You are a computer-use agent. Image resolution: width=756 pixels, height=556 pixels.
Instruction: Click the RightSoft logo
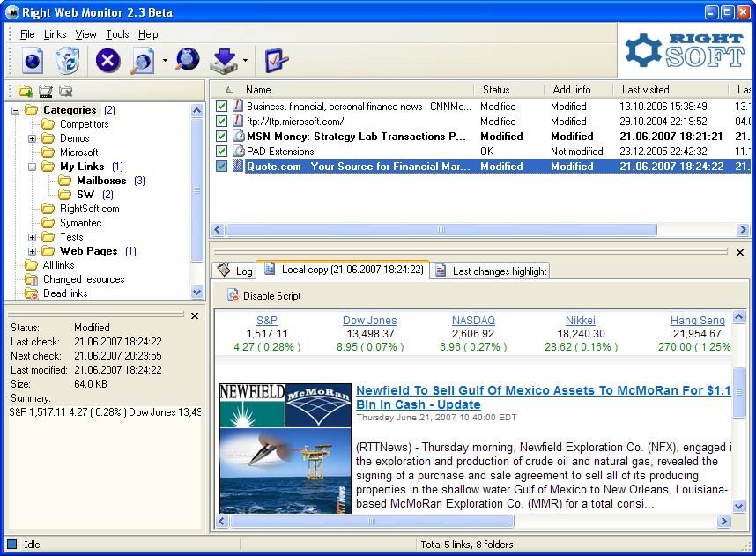tap(685, 51)
